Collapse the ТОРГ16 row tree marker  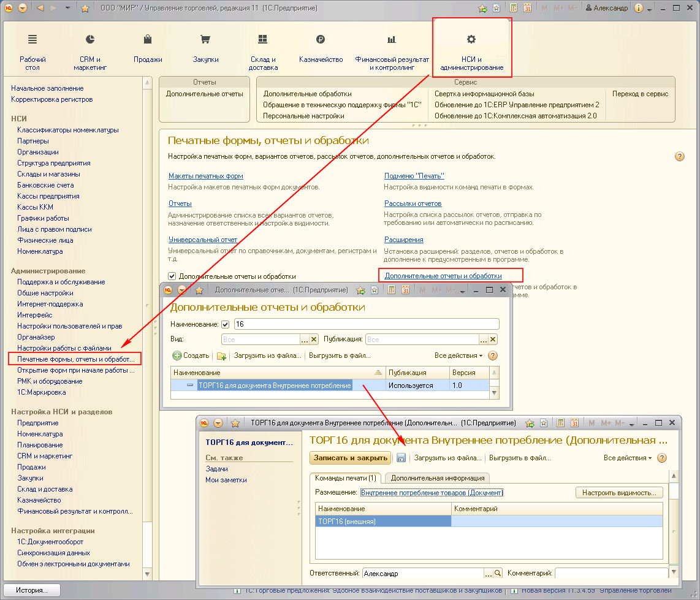pyautogui.click(x=190, y=385)
